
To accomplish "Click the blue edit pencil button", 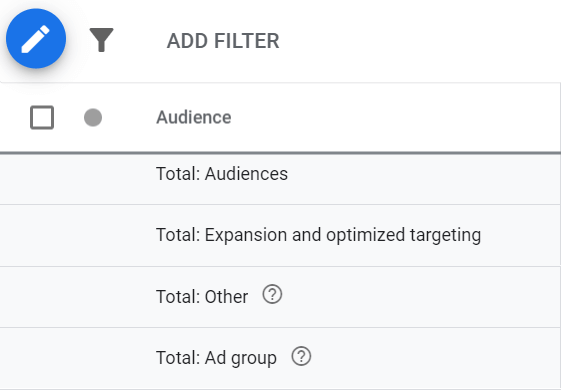I will (x=36, y=39).
